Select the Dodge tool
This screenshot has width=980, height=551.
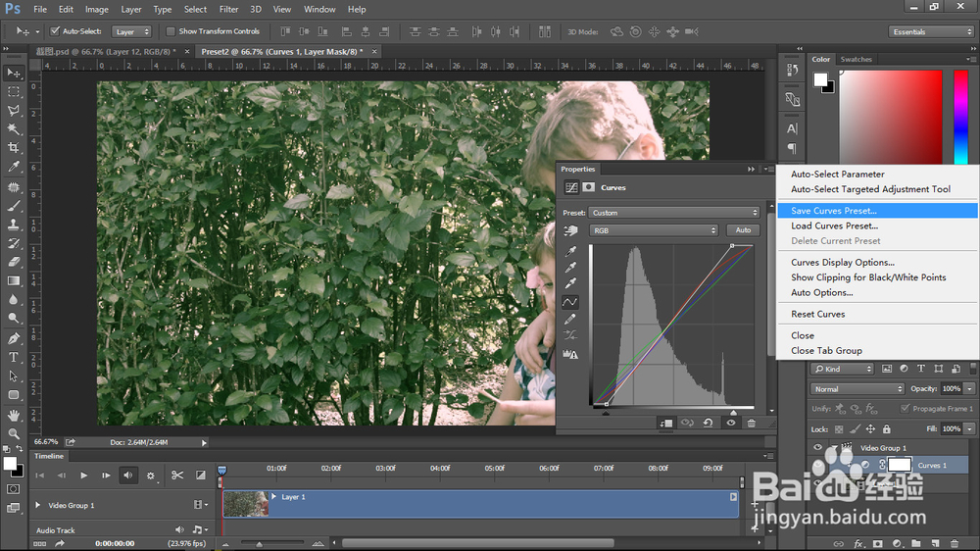13,319
